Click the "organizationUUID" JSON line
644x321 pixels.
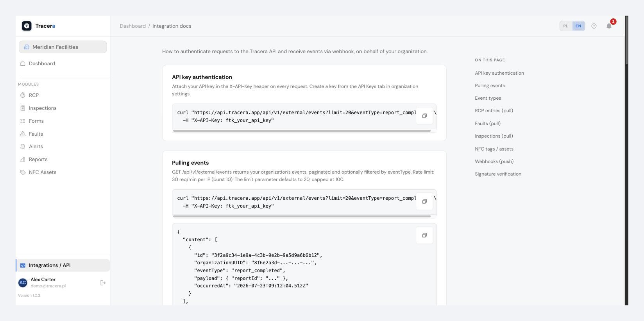point(255,263)
